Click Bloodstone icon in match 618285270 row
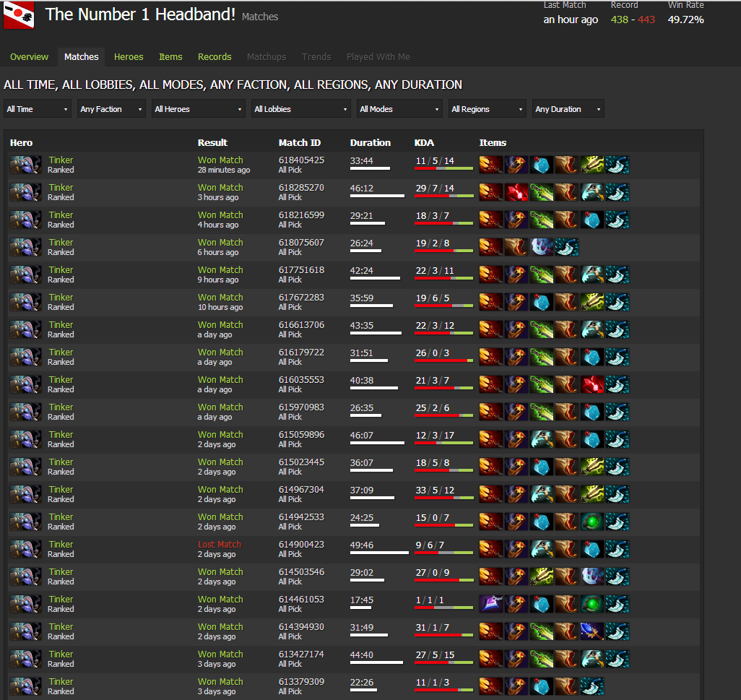Viewport: 741px width, 700px height. pos(516,192)
